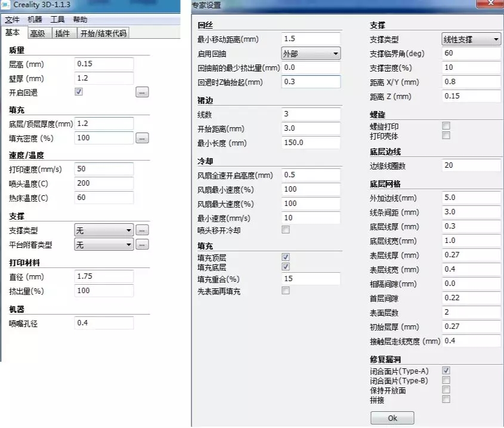The width and height of the screenshot is (504, 428).
Task: Open ellipsis button beside 平台附着类型
Action: 142,245
